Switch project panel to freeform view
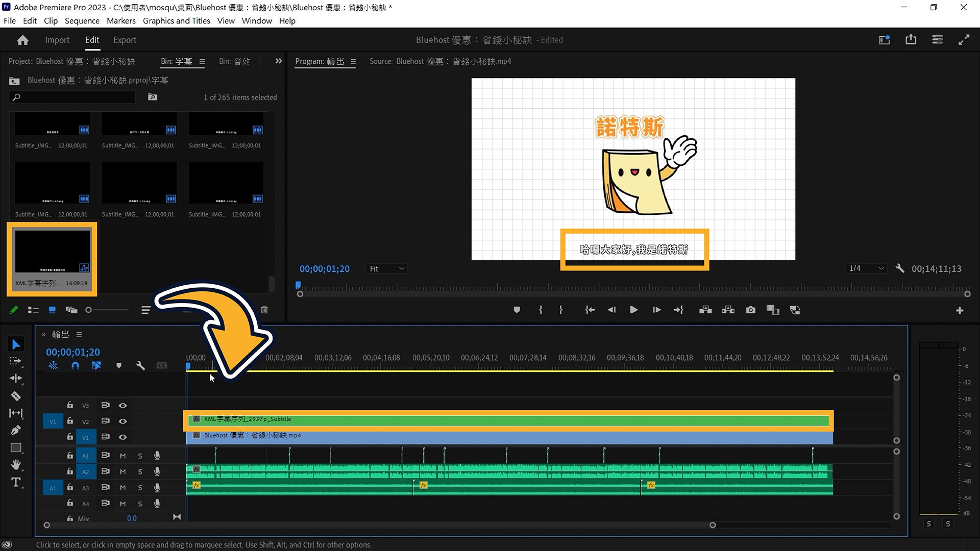The image size is (980, 551). 71,310
